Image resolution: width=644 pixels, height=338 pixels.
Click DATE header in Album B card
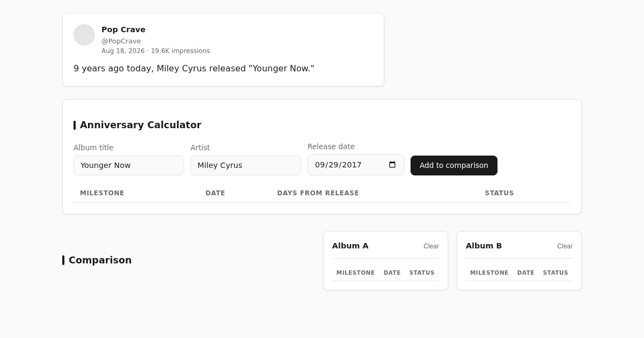pyautogui.click(x=526, y=273)
